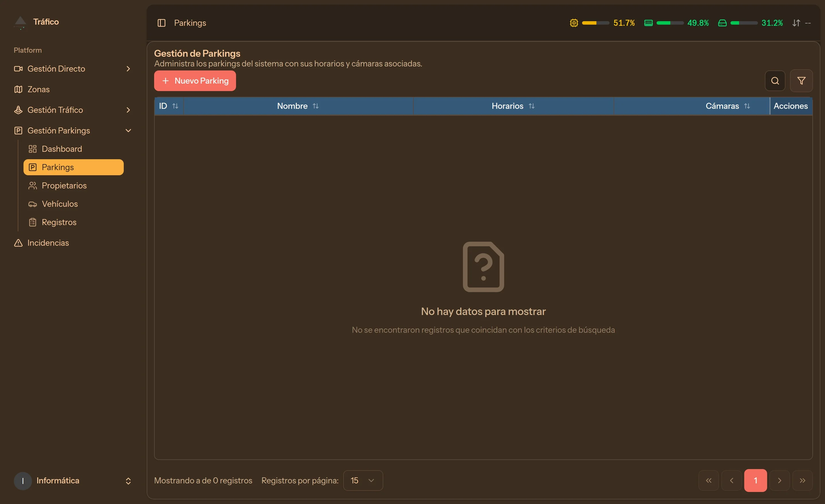
Task: Click the disk usage progress bar
Action: tap(744, 23)
